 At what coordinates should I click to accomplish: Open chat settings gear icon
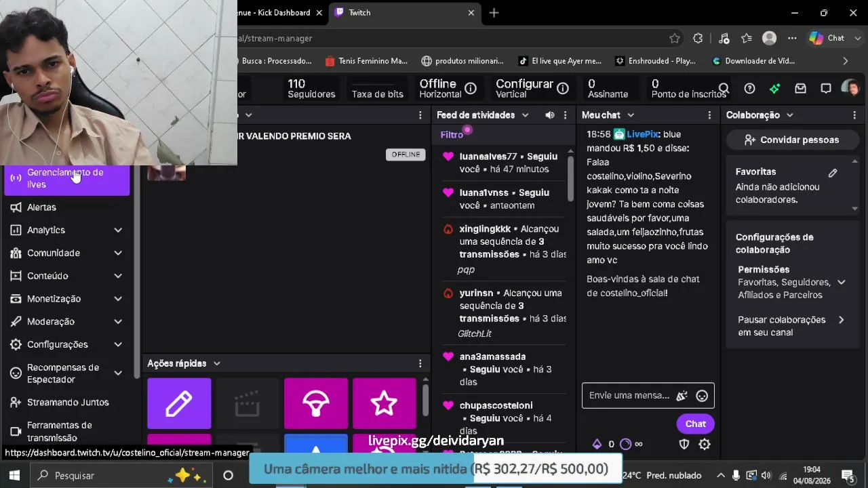coord(705,445)
